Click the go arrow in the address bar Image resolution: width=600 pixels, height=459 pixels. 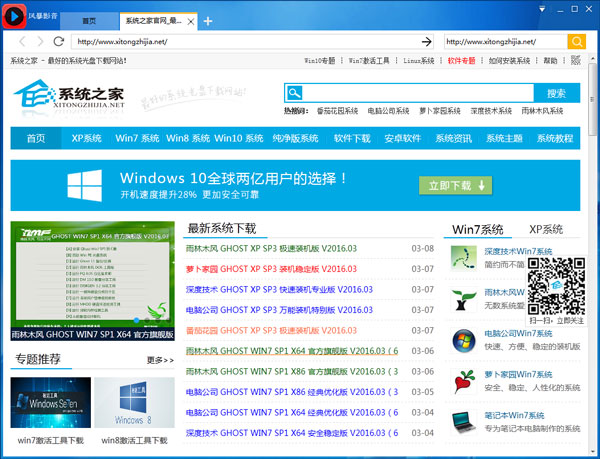[426, 41]
